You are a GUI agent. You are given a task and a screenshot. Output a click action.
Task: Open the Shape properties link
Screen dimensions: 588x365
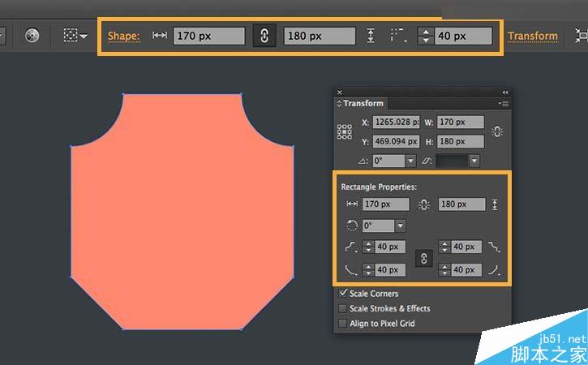pyautogui.click(x=123, y=36)
